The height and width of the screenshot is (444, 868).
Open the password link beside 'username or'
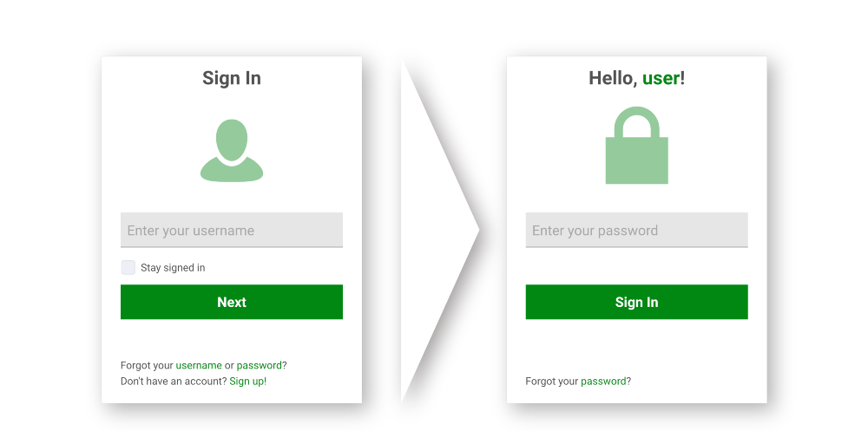(x=259, y=365)
